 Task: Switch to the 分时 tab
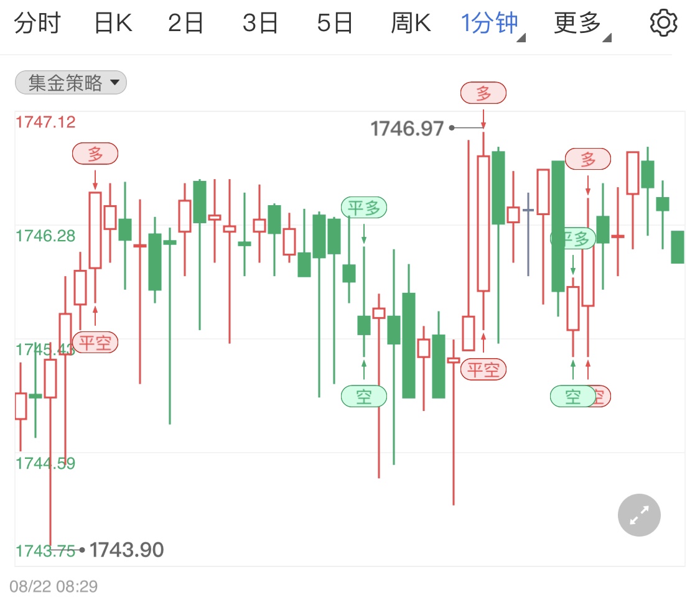click(37, 24)
